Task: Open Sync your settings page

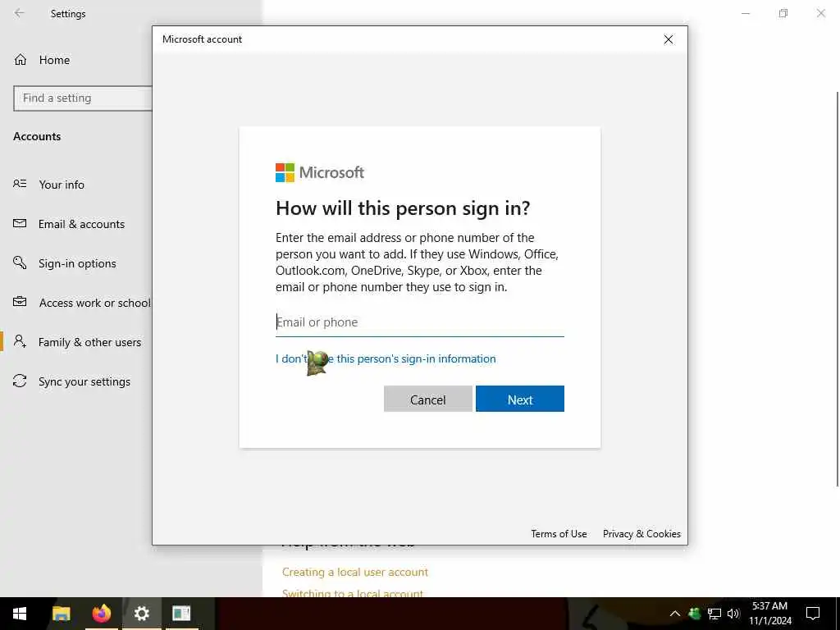Action: point(84,381)
